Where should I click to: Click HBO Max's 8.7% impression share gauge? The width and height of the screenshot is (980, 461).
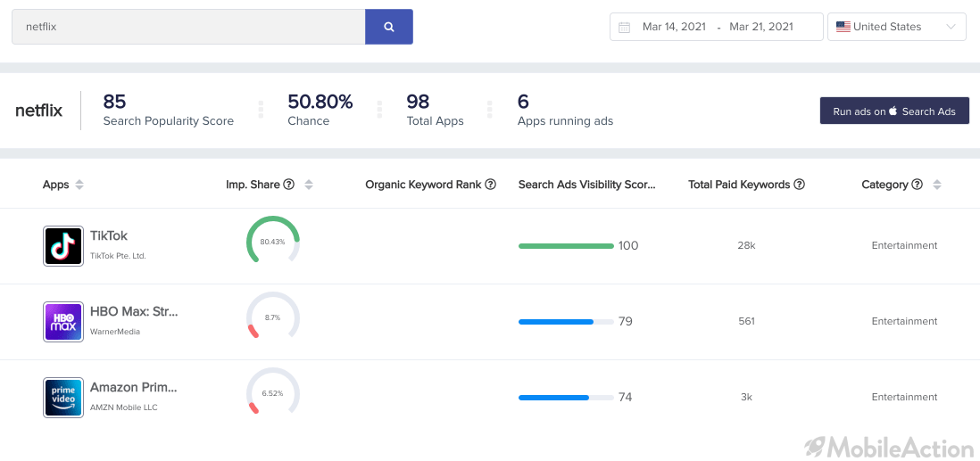coord(273,316)
